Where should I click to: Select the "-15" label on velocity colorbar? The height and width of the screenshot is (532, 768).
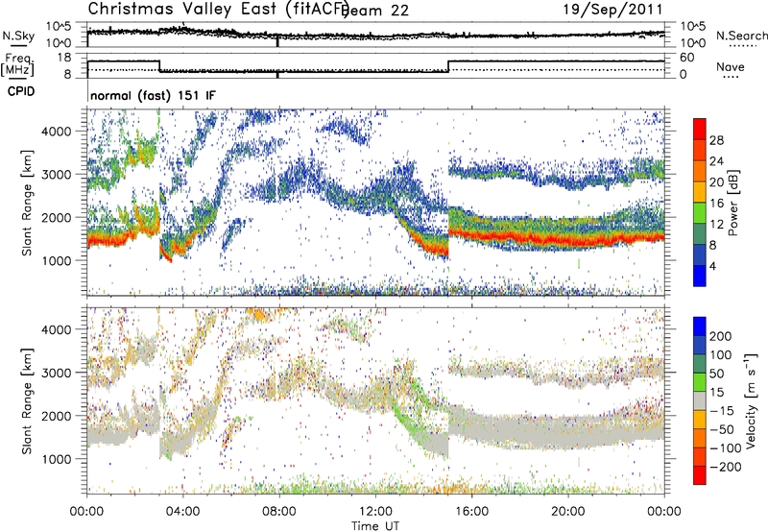coord(722,411)
